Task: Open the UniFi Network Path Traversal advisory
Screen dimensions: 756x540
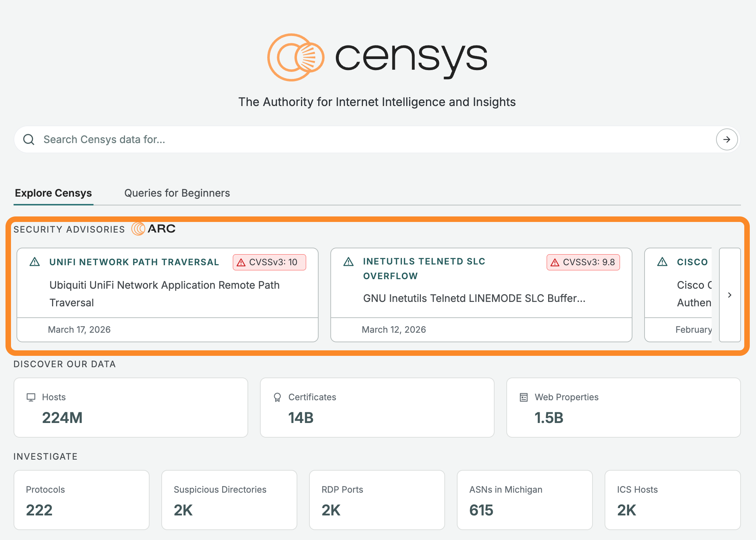Action: point(134,262)
